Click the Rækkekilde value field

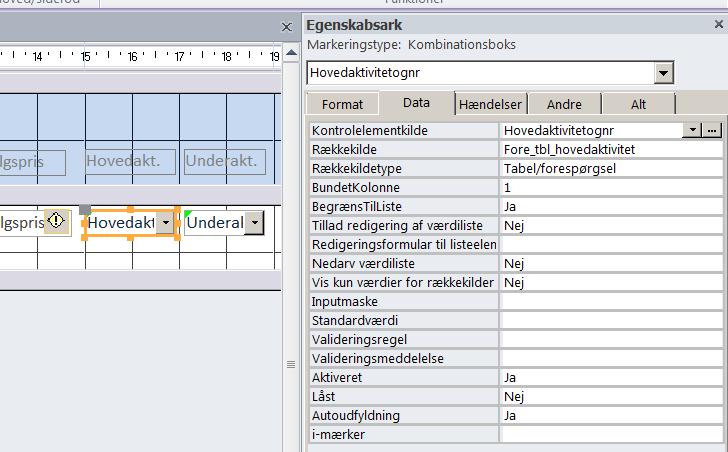click(611, 149)
